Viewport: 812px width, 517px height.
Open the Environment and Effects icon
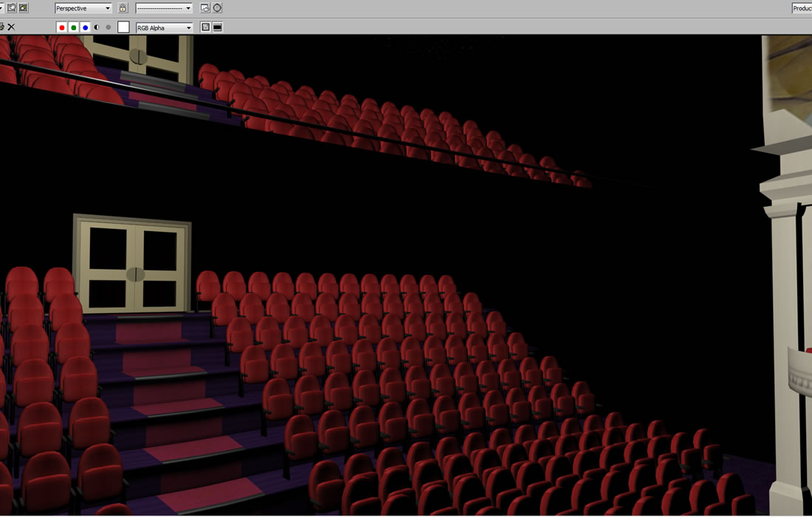(217, 8)
